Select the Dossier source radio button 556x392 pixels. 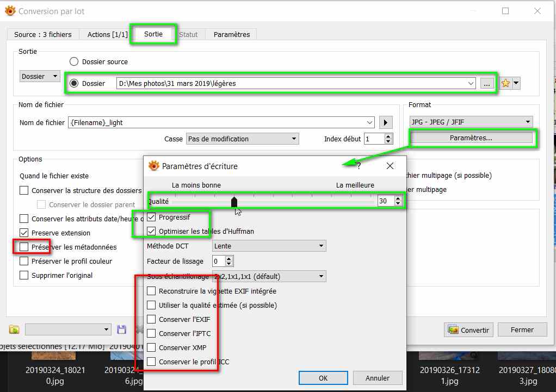[74, 61]
